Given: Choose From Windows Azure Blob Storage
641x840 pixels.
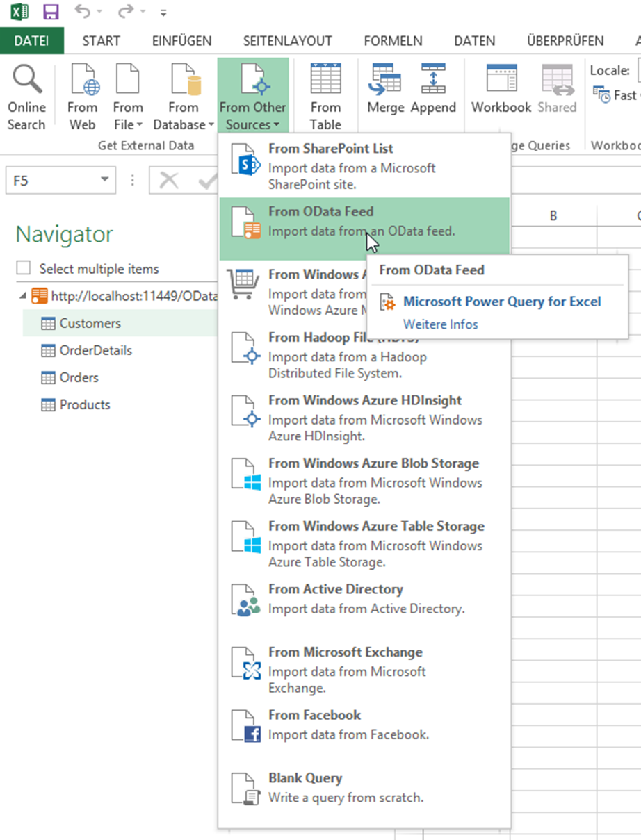Looking at the screenshot, I should (364, 481).
